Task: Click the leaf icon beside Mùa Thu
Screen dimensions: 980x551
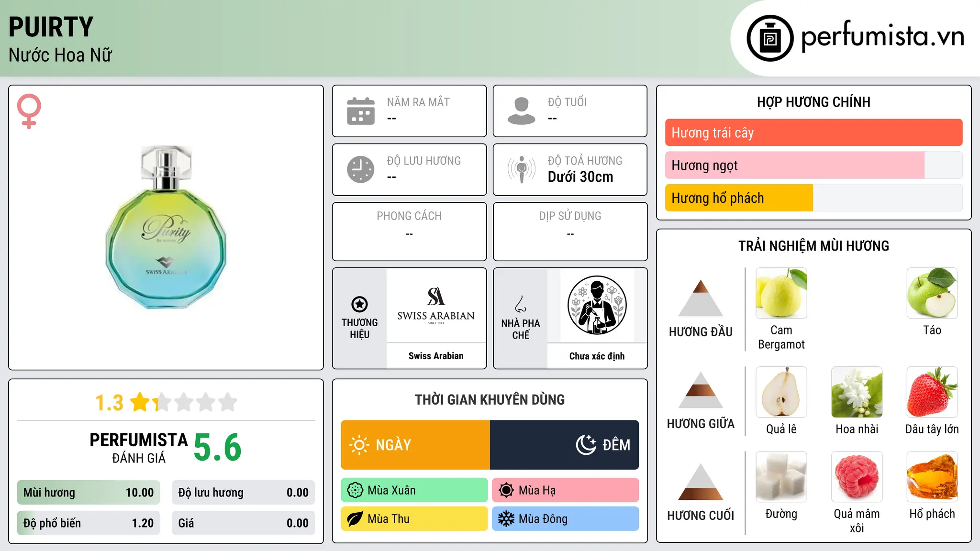Action: click(x=355, y=519)
